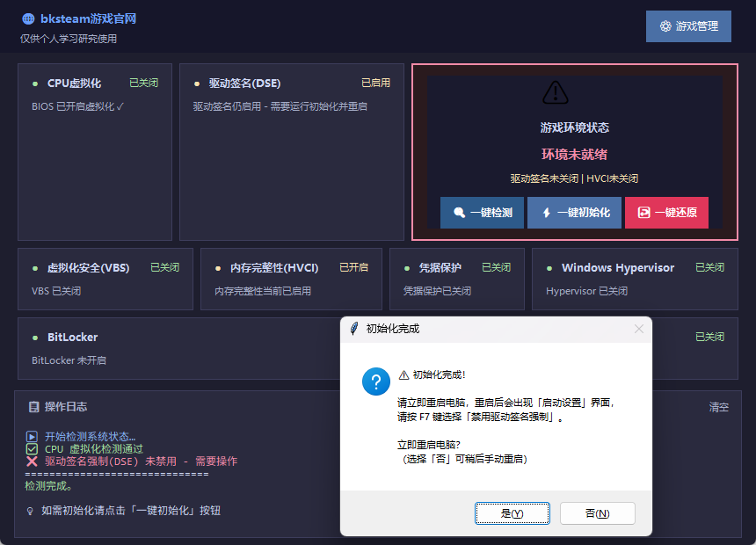Select the 驱动签名(DSE) status card
The height and width of the screenshot is (545, 756).
[291, 151]
